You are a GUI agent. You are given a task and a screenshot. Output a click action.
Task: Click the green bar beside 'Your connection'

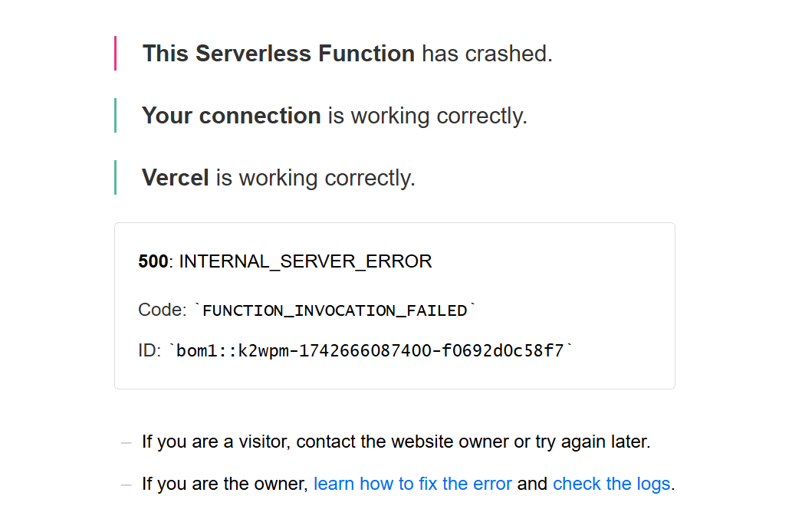[116, 115]
